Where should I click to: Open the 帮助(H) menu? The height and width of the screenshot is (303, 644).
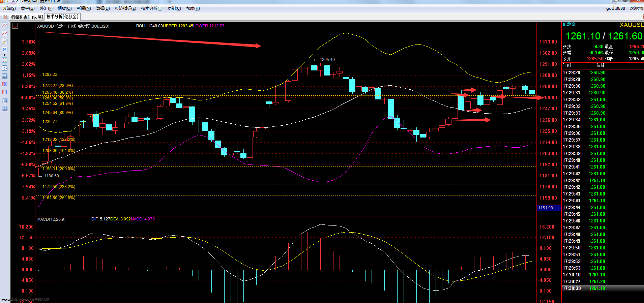[x=193, y=8]
